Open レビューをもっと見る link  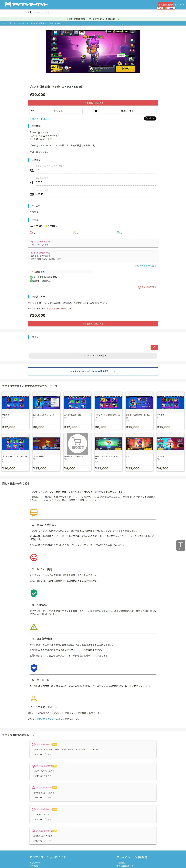[145, 265]
